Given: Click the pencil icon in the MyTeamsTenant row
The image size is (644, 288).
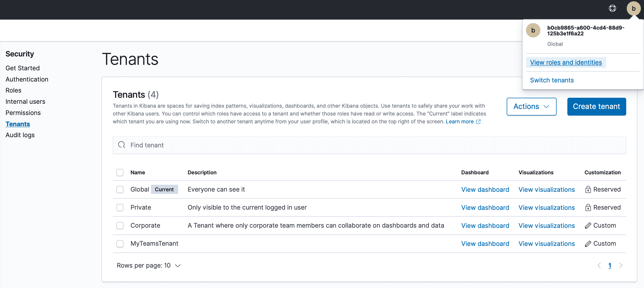Looking at the screenshot, I should 588,244.
